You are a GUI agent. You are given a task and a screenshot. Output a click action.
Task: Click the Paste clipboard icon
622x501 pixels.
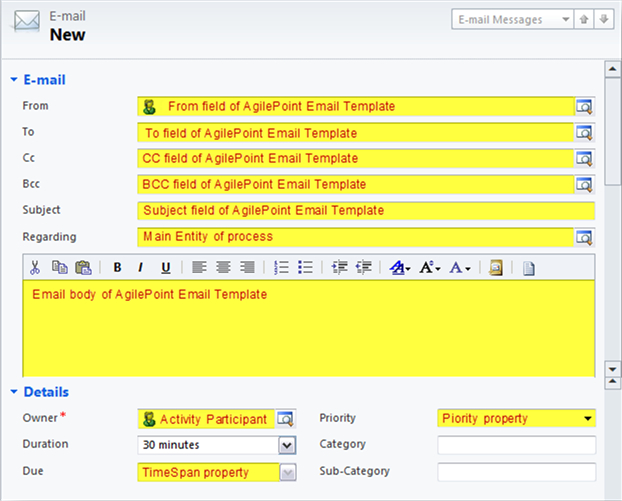click(83, 267)
